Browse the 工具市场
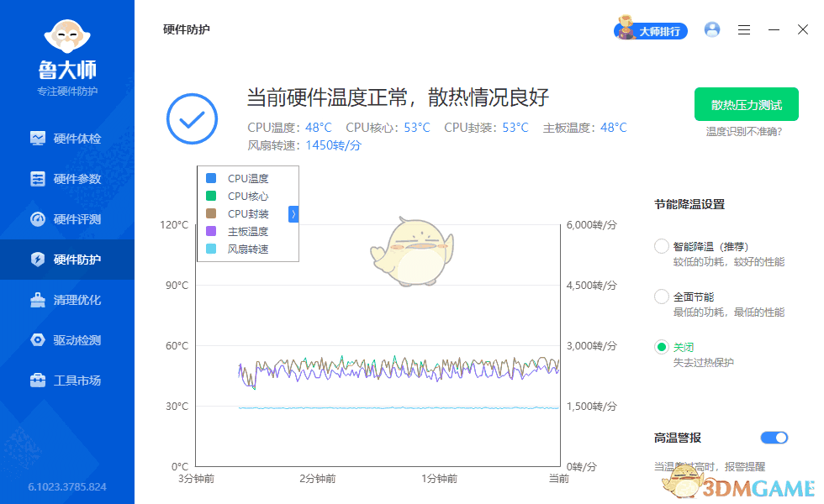 67,381
